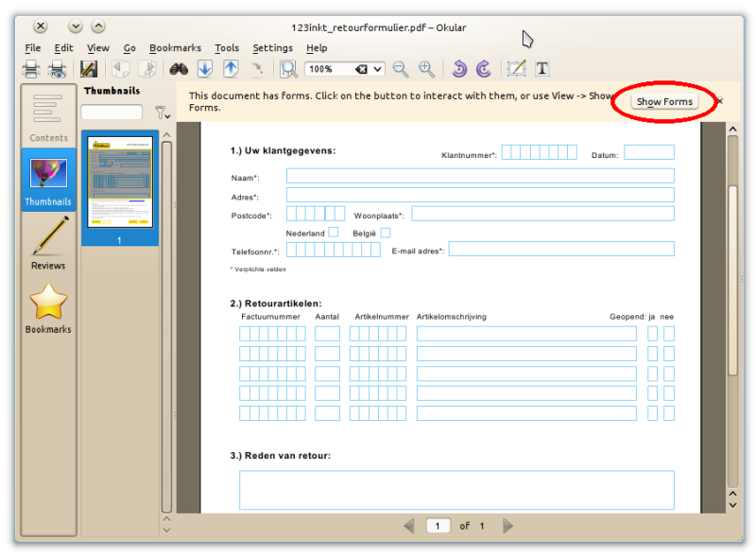
Task: Tick the België checkbox
Action: tap(386, 233)
